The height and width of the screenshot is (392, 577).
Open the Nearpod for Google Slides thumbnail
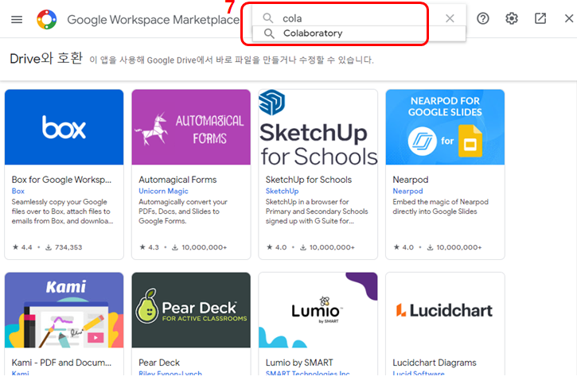click(x=445, y=127)
